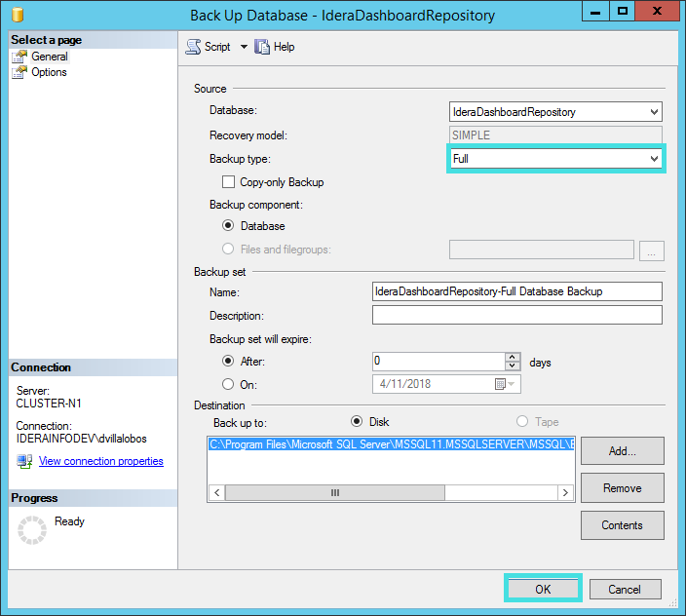The width and height of the screenshot is (686, 616).
Task: Open View connection properties link
Action: click(101, 461)
